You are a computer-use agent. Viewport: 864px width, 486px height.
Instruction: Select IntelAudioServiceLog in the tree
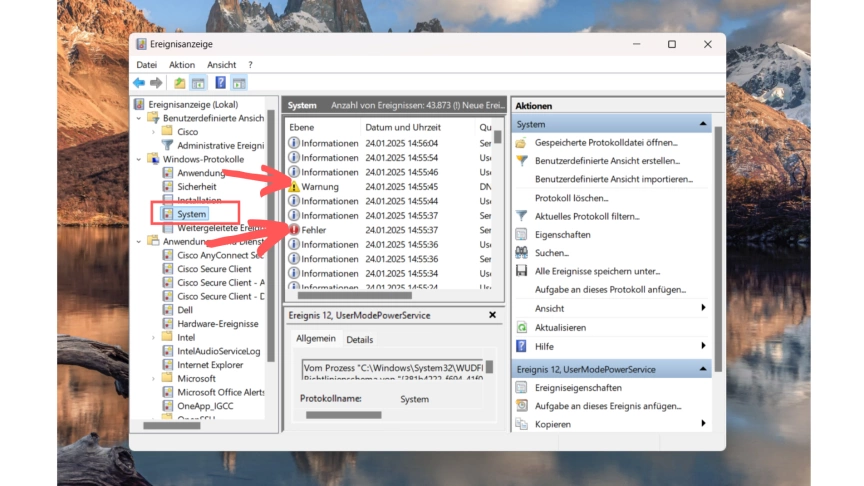(x=218, y=351)
